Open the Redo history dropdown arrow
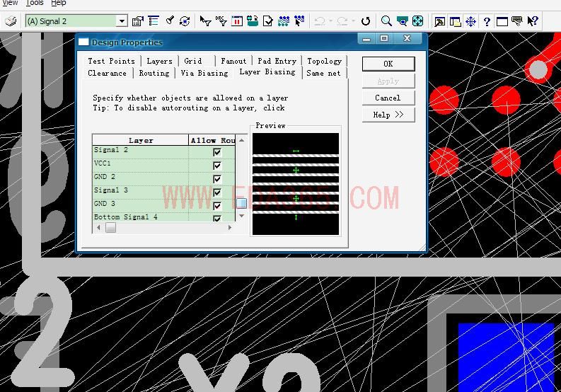The width and height of the screenshot is (561, 392). tap(353, 21)
